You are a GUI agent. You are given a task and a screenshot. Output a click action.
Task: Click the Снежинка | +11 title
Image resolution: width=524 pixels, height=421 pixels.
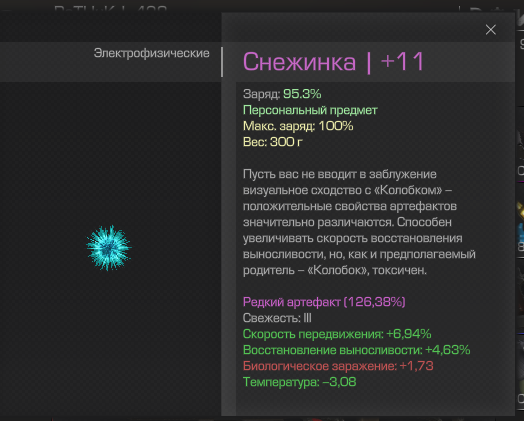pyautogui.click(x=333, y=62)
